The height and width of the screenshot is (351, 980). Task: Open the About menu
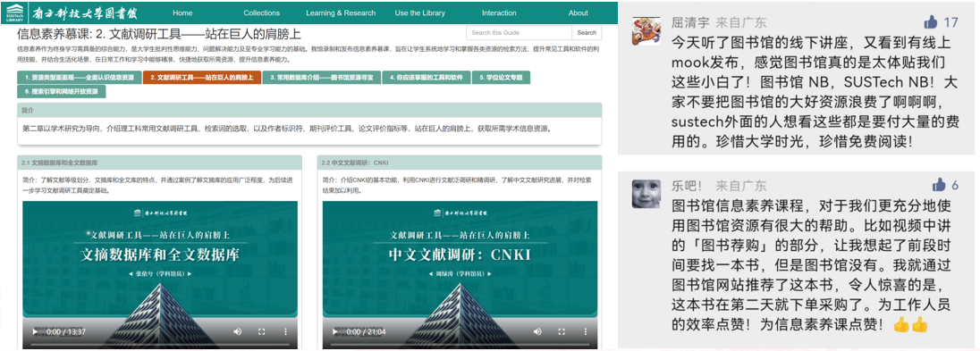pos(579,13)
